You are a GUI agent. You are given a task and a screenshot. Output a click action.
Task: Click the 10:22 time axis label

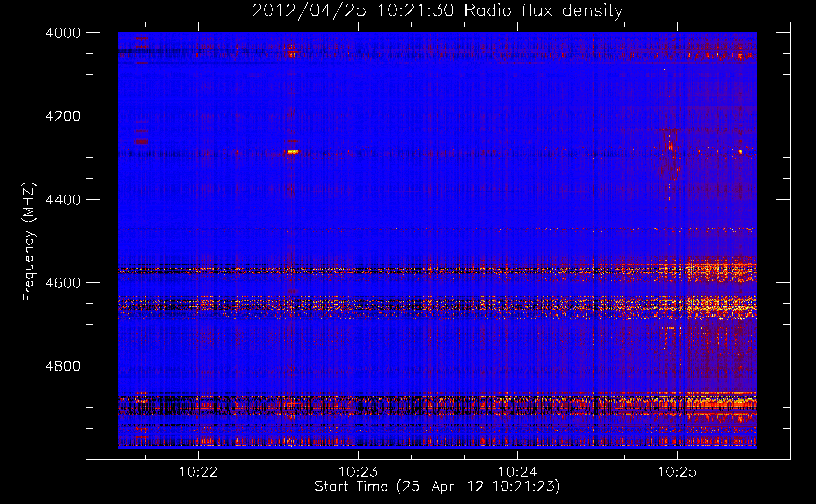coord(198,472)
